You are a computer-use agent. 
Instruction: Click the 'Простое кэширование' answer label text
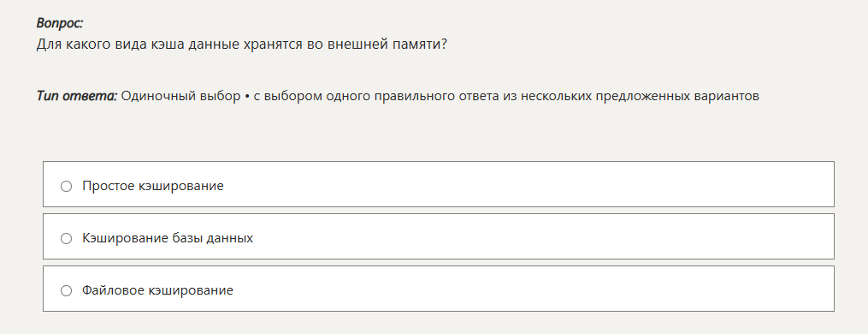pyautogui.click(x=153, y=186)
